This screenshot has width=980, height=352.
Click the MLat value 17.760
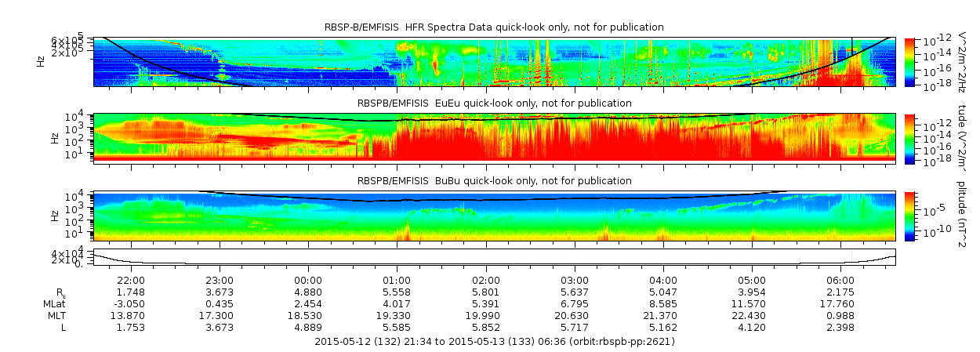840,303
